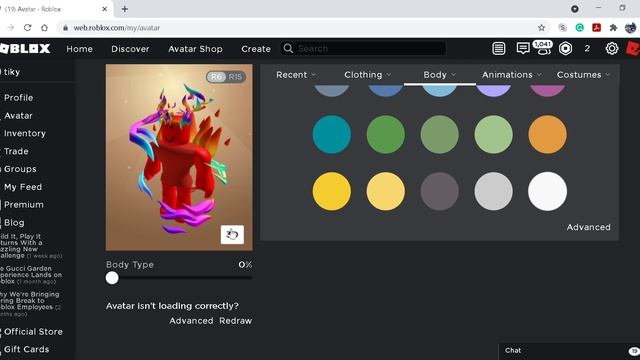Screen dimensions: 640x360
Task: Click the site lock icon in the address bar
Action: (x=65, y=28)
